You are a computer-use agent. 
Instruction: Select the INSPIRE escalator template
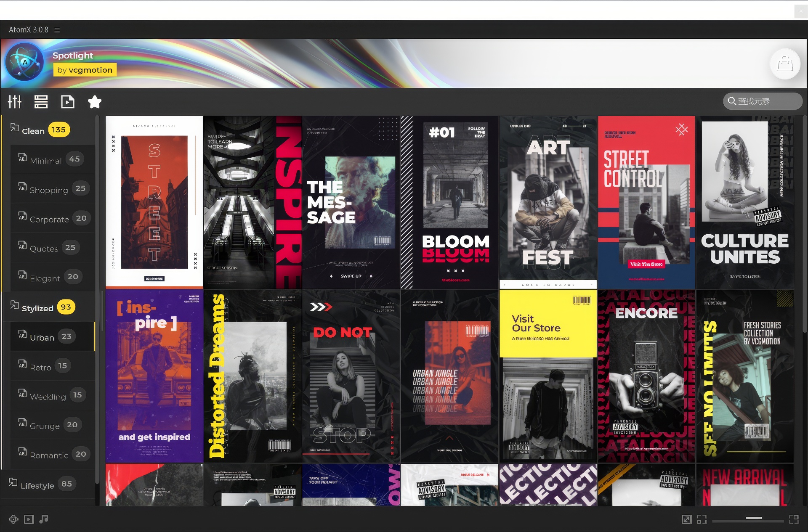(253, 202)
